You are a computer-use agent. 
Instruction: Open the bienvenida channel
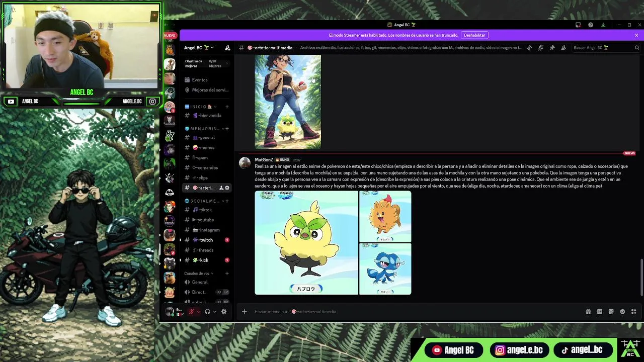(x=206, y=116)
